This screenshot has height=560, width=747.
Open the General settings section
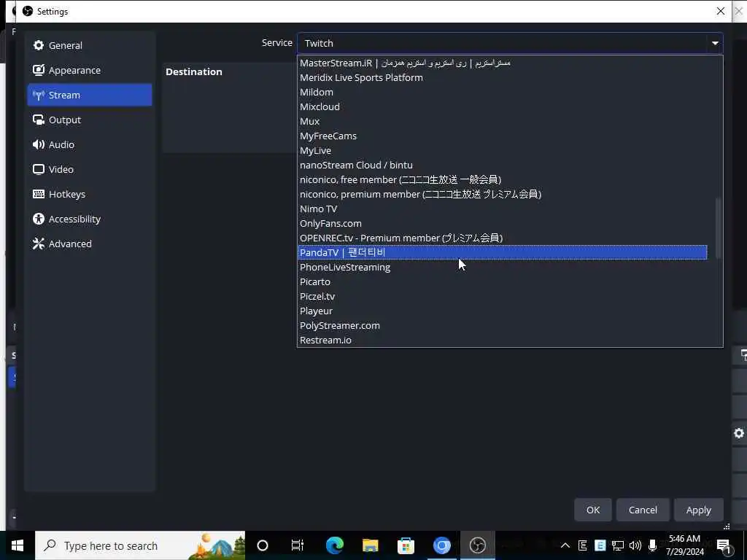[x=90, y=45]
